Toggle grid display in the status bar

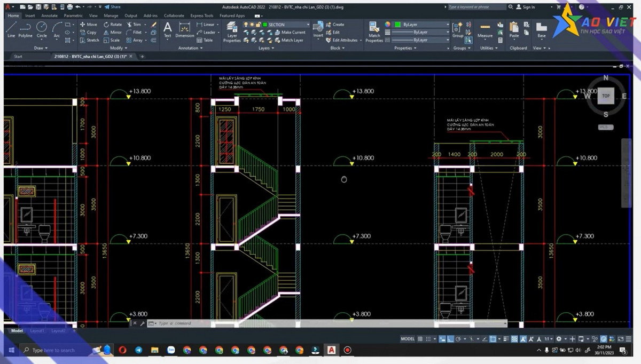[x=420, y=339]
